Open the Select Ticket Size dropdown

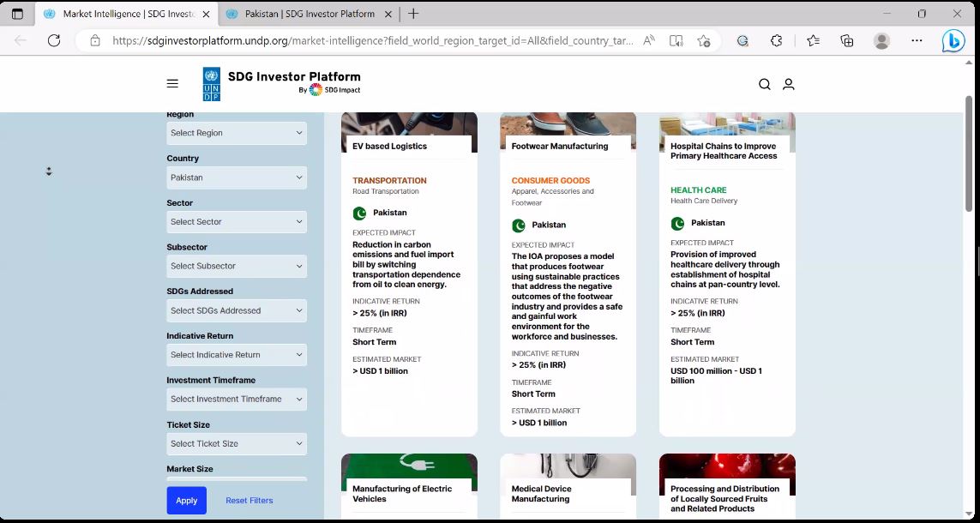pyautogui.click(x=237, y=443)
